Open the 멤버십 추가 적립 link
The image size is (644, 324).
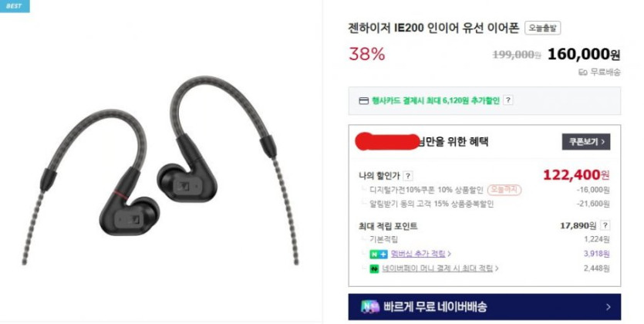(418, 254)
